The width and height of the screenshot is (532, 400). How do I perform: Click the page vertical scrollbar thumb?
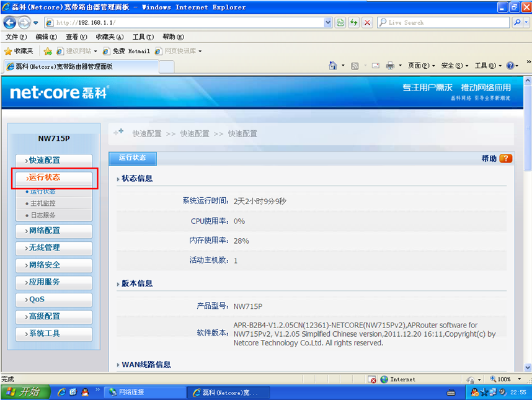(528, 128)
